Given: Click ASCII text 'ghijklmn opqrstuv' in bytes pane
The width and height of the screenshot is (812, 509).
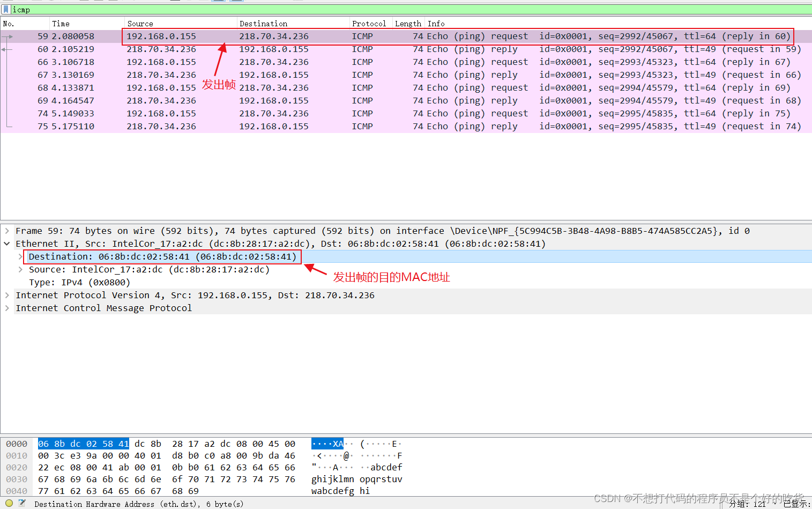Looking at the screenshot, I should click(356, 479).
